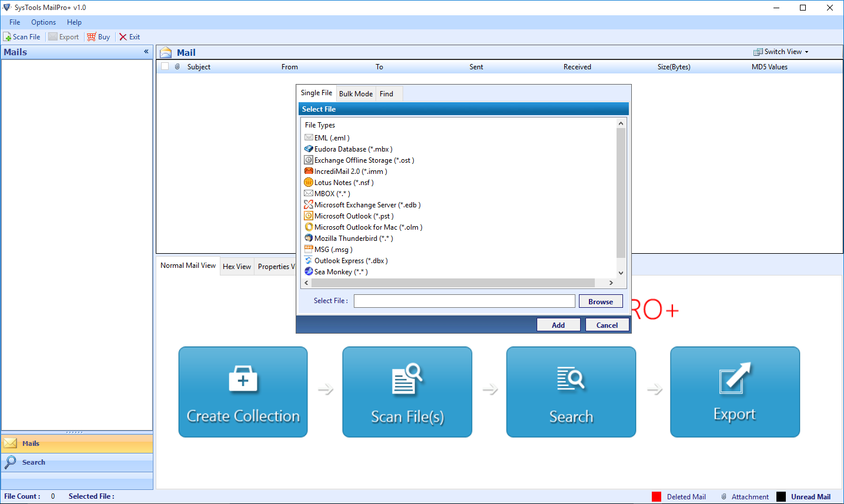Open the Switch View dropdown
Screen dimensions: 844x504
coord(781,52)
